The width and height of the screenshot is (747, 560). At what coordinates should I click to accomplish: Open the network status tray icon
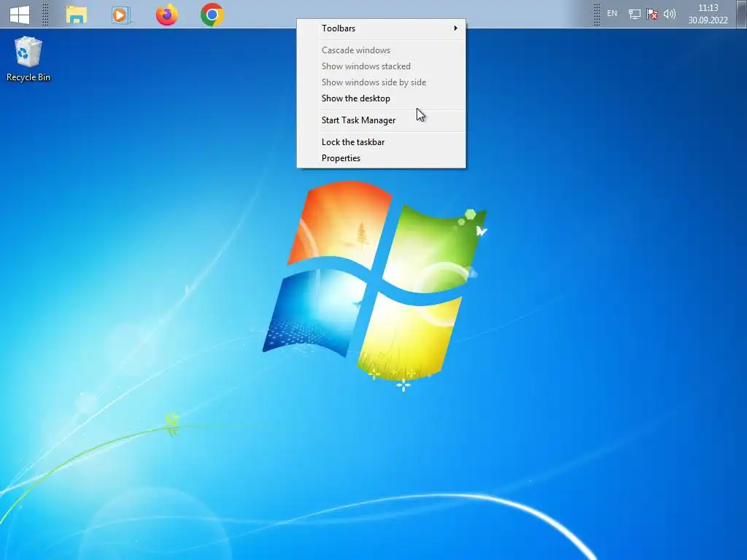coord(634,15)
